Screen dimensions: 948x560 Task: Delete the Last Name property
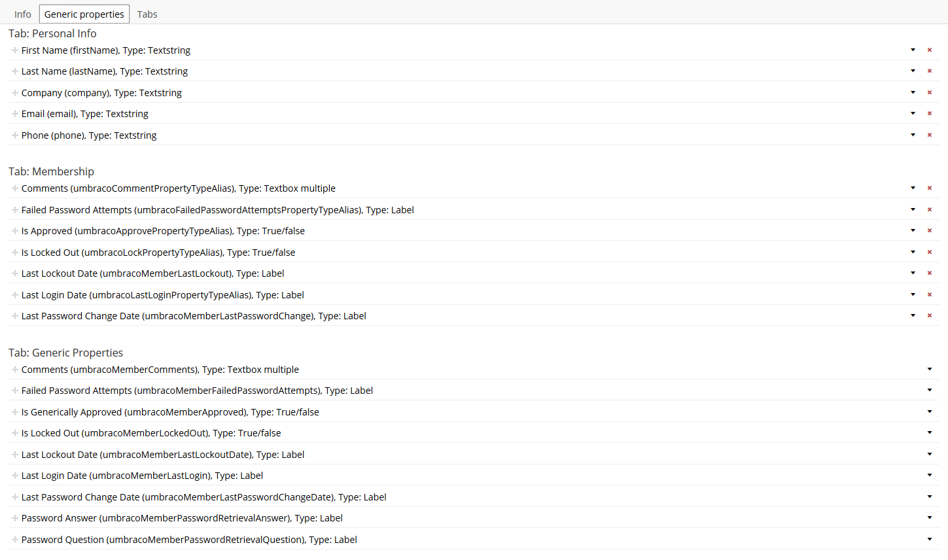pyautogui.click(x=929, y=71)
